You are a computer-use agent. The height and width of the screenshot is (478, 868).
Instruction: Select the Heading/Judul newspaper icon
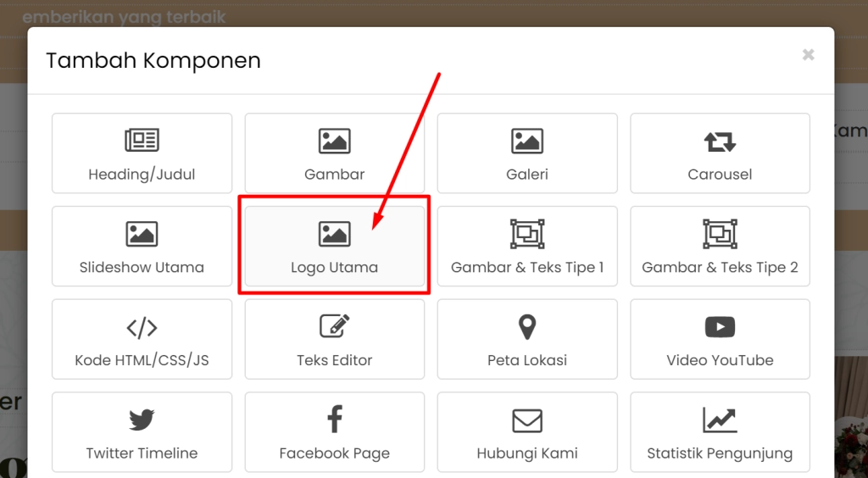pos(142,141)
